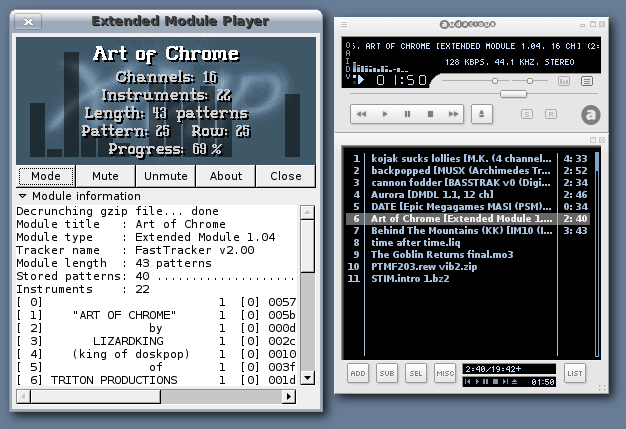This screenshot has width=626, height=429.
Task: Collapse the Module information section
Action: click(23, 196)
